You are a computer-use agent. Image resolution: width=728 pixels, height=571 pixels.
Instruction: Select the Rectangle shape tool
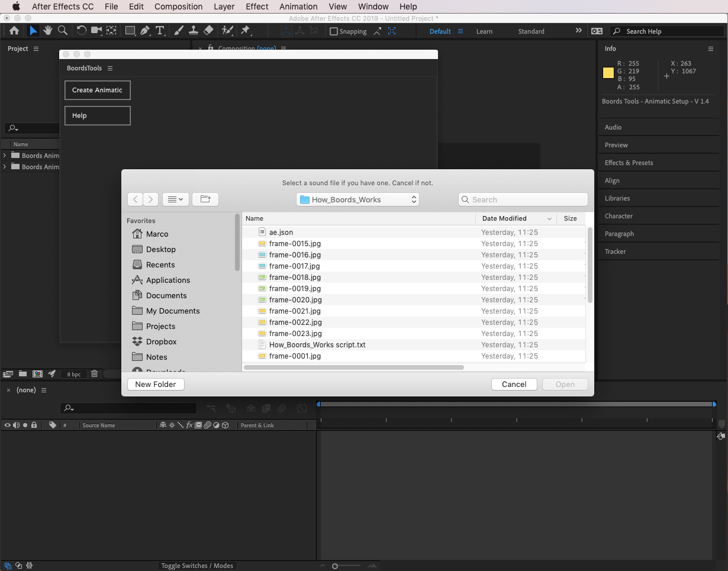pos(130,31)
